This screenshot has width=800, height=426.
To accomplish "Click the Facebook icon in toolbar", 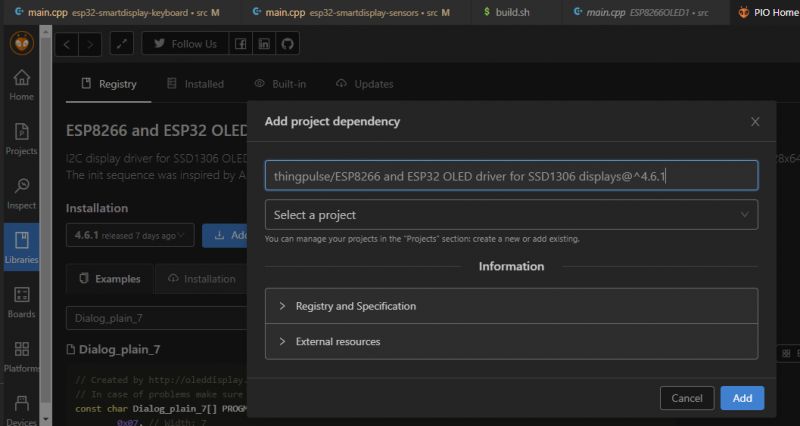I will click(241, 44).
